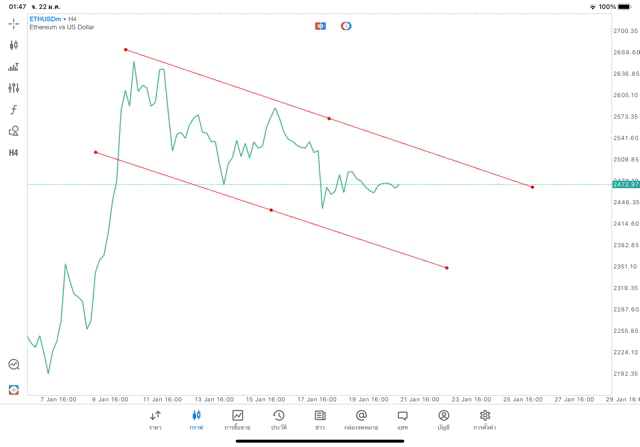The height and width of the screenshot is (447, 640).
Task: Select the crosshair tool in left sidebar
Action: pyautogui.click(x=14, y=23)
